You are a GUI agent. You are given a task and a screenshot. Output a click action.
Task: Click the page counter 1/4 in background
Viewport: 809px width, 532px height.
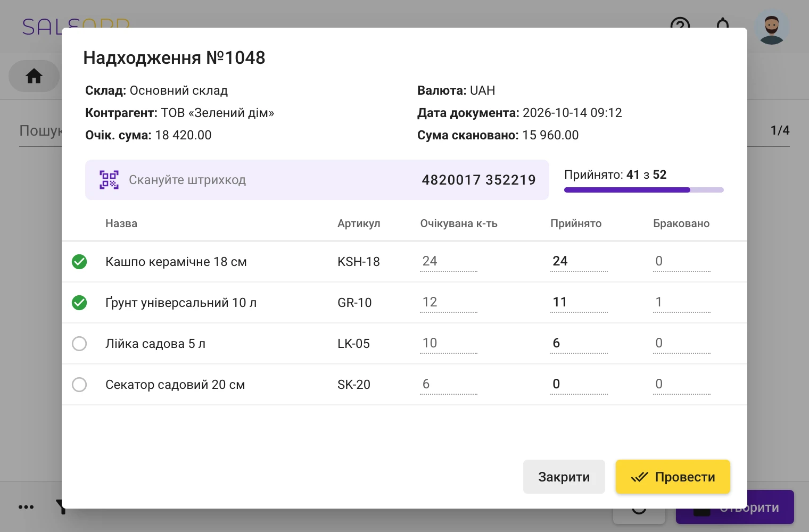tap(780, 130)
